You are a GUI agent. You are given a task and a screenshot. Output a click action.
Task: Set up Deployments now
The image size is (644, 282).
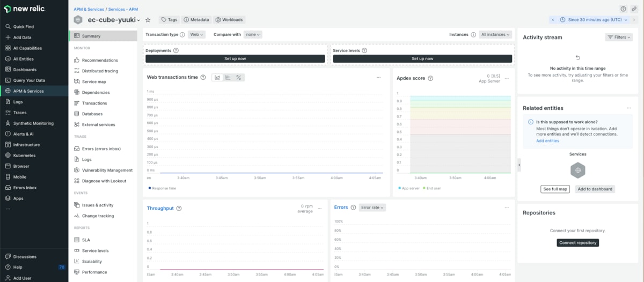tap(235, 58)
